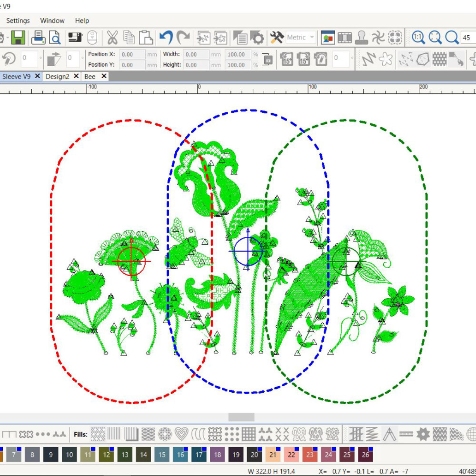
Task: Click the Position X input field
Action: tap(132, 54)
